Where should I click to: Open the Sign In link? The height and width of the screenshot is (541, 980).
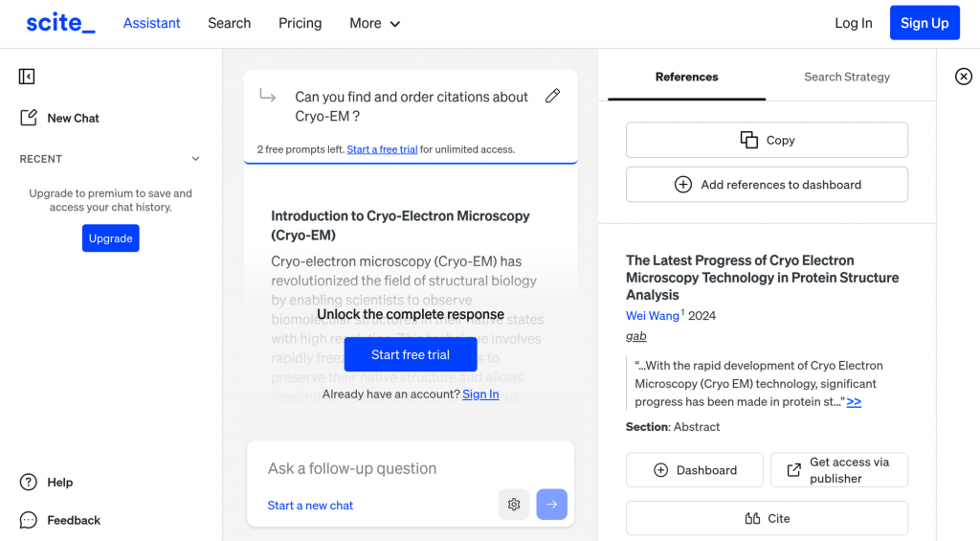[480, 394]
